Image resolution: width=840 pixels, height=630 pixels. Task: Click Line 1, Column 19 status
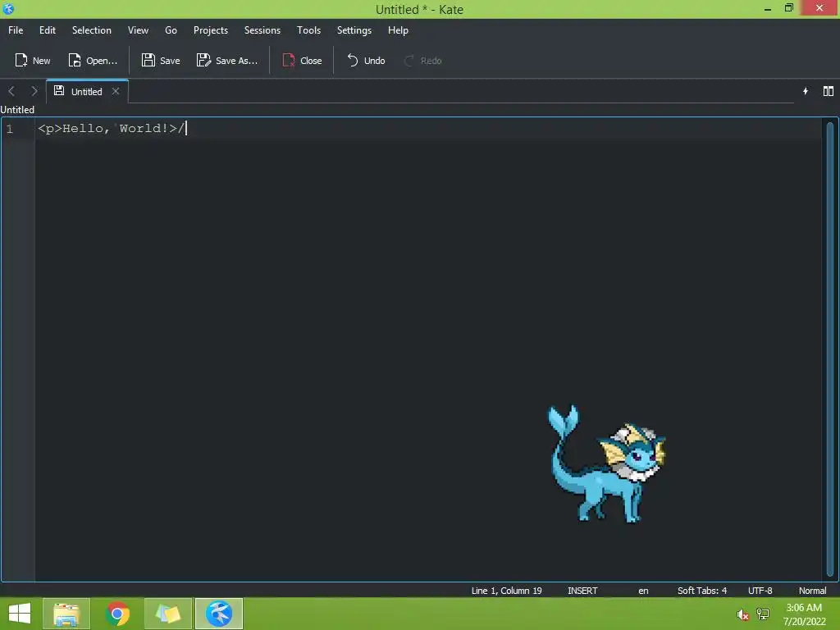tap(506, 591)
